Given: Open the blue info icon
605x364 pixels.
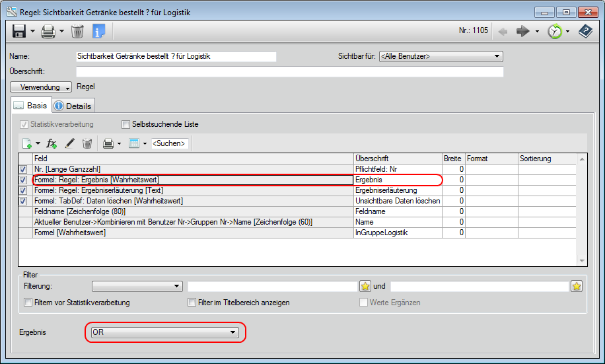Looking at the screenshot, I should coord(98,31).
